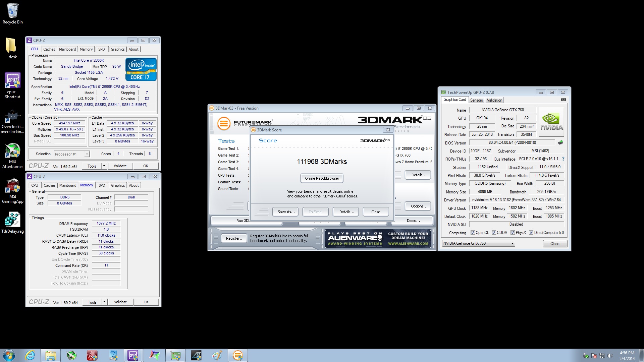The height and width of the screenshot is (362, 644).
Task: Click the Driver Version field in GPU-Z
Action: point(517,200)
